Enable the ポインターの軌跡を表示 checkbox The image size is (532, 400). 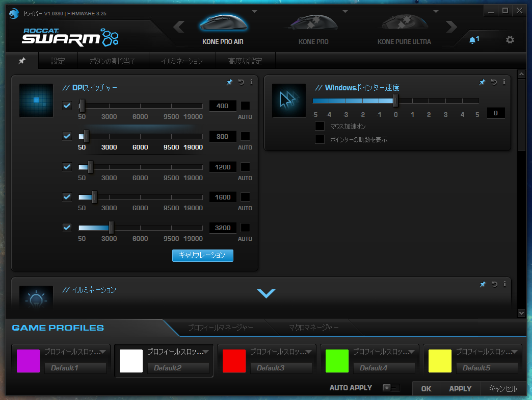(320, 139)
